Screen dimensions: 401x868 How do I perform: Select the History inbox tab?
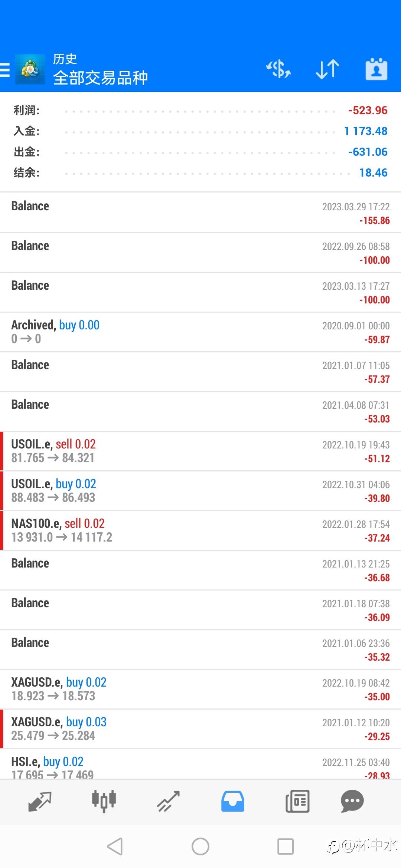[233, 801]
